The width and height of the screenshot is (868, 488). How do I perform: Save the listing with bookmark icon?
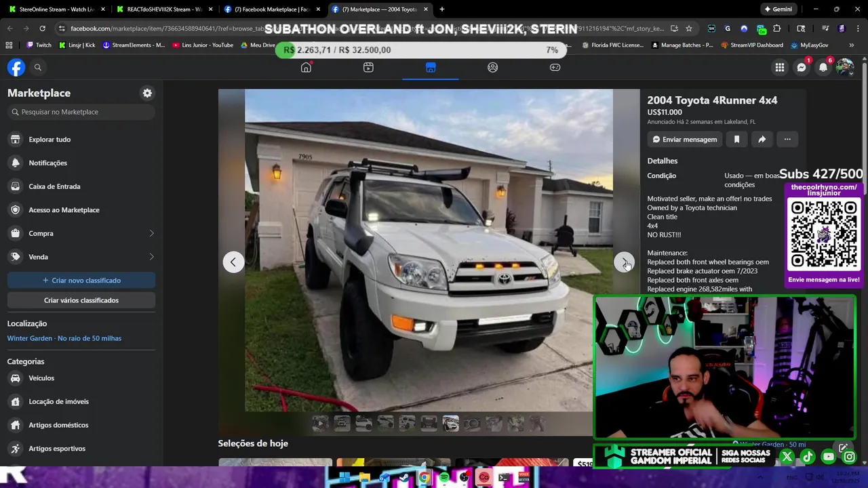[x=736, y=139]
